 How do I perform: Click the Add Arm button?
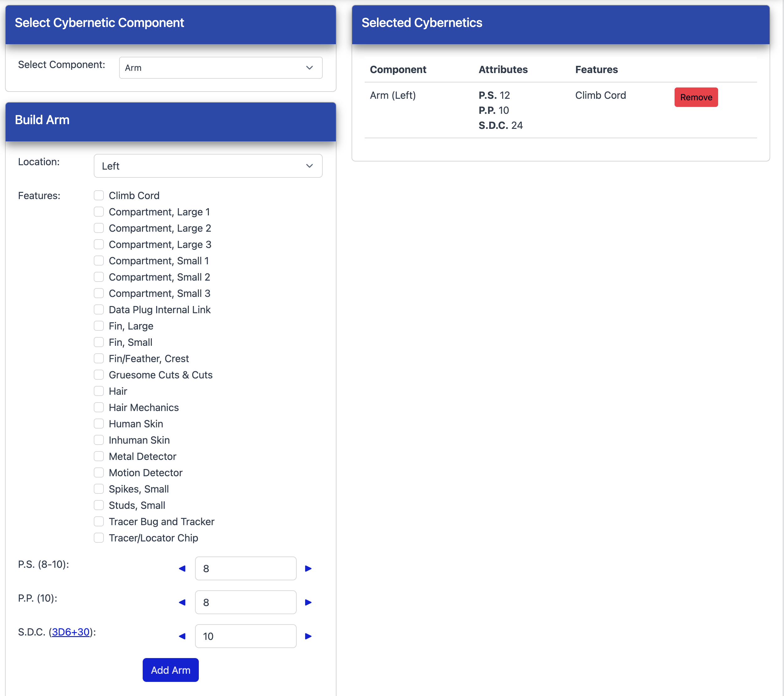(171, 670)
